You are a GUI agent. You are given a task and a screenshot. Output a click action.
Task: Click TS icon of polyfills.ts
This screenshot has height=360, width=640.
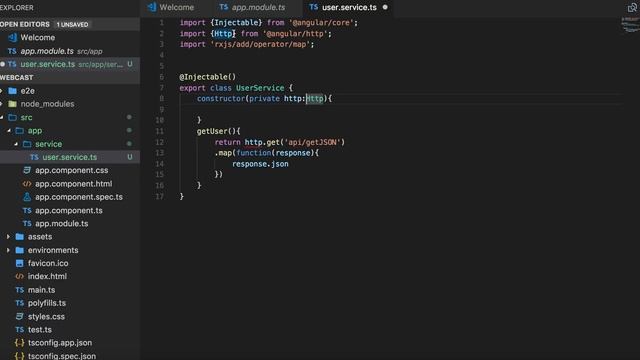pos(20,303)
